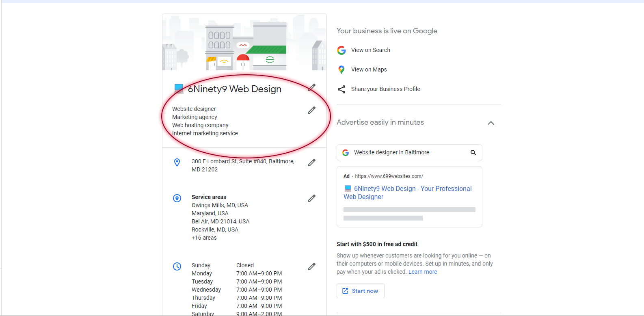This screenshot has width=644, height=316.
Task: Open View on Search
Action: (x=370, y=50)
